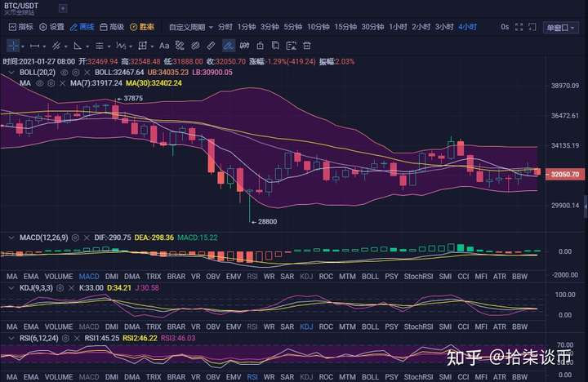Expand line segment tool dropdown arrow
Screen dimensions: 588x382
click(x=44, y=47)
